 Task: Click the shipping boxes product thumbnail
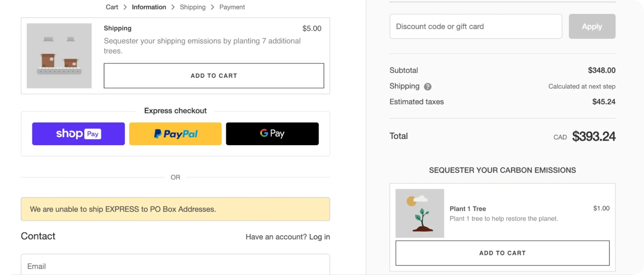[59, 56]
